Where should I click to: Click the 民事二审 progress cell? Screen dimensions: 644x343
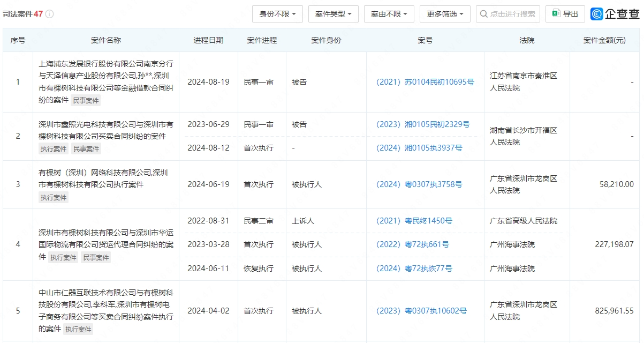pyautogui.click(x=259, y=221)
